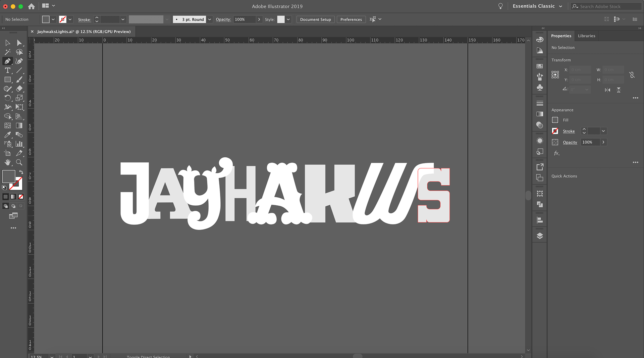Select the Rectangle tool
The image size is (644, 358).
coord(8,80)
